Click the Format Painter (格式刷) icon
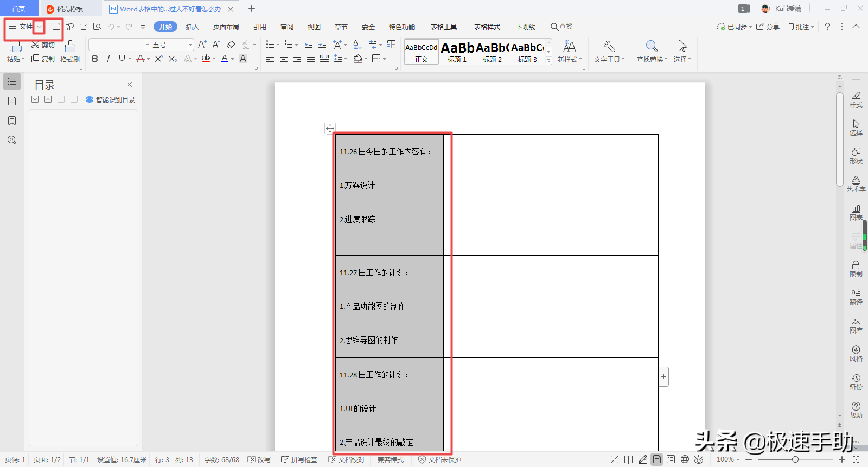 click(x=70, y=52)
